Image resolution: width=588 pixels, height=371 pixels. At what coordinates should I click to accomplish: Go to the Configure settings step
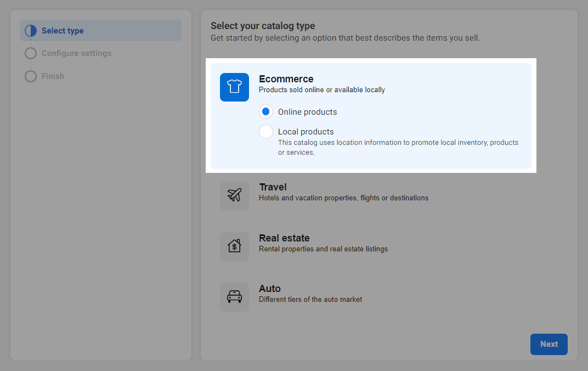(x=76, y=53)
